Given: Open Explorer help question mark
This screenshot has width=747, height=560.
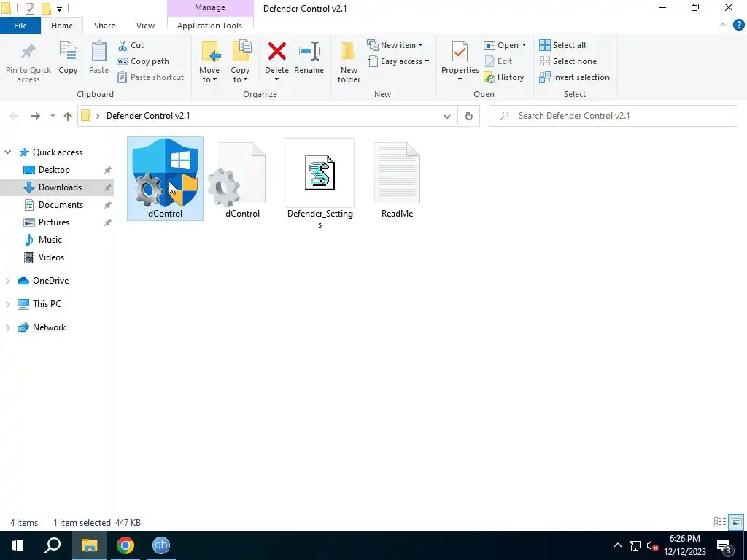Looking at the screenshot, I should click(x=738, y=26).
